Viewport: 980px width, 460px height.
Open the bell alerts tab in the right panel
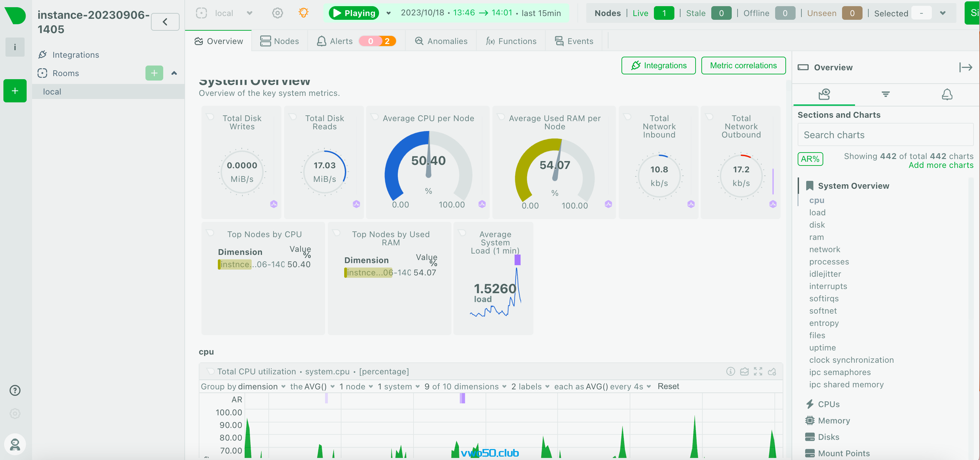(947, 94)
